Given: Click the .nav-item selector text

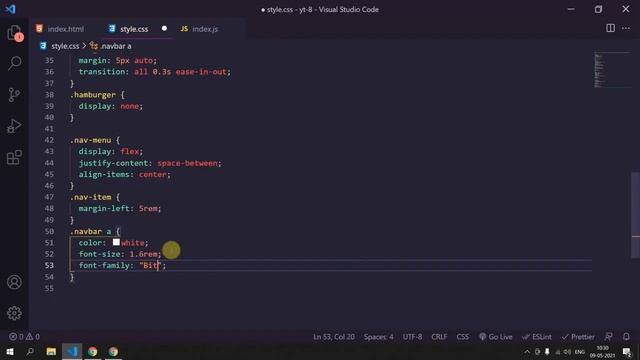Looking at the screenshot, I should tap(90, 197).
